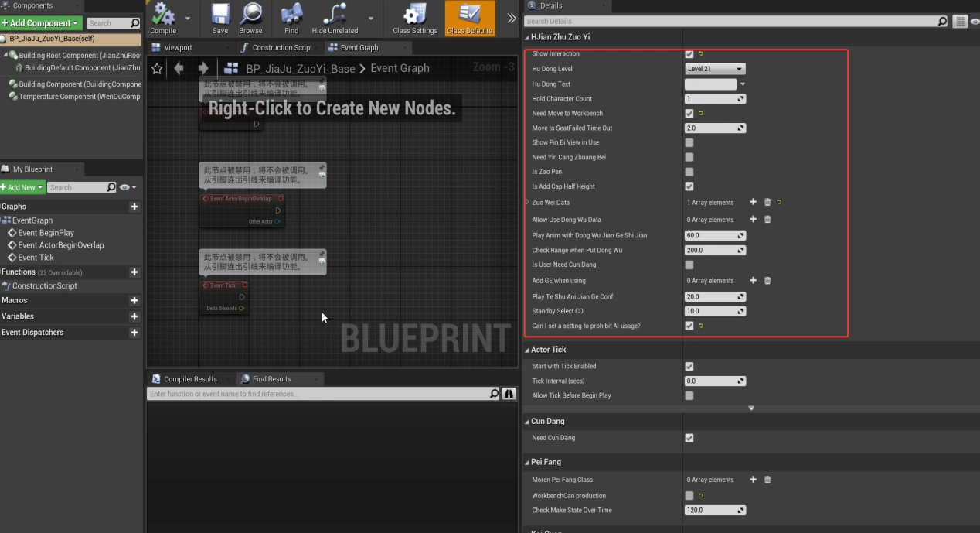Viewport: 980px width, 533px height.
Task: Click the Browse toolbar icon
Action: (x=250, y=18)
